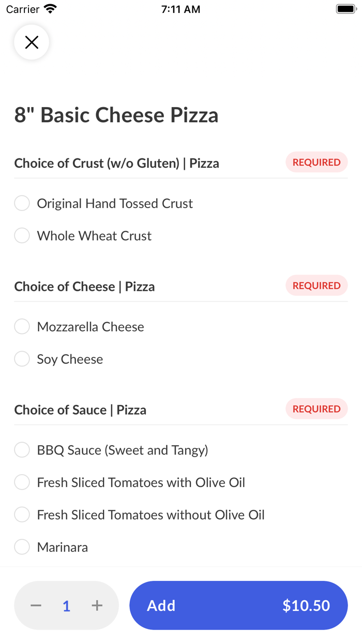Tap the Add button to add pizza
362x644 pixels.
tap(161, 605)
